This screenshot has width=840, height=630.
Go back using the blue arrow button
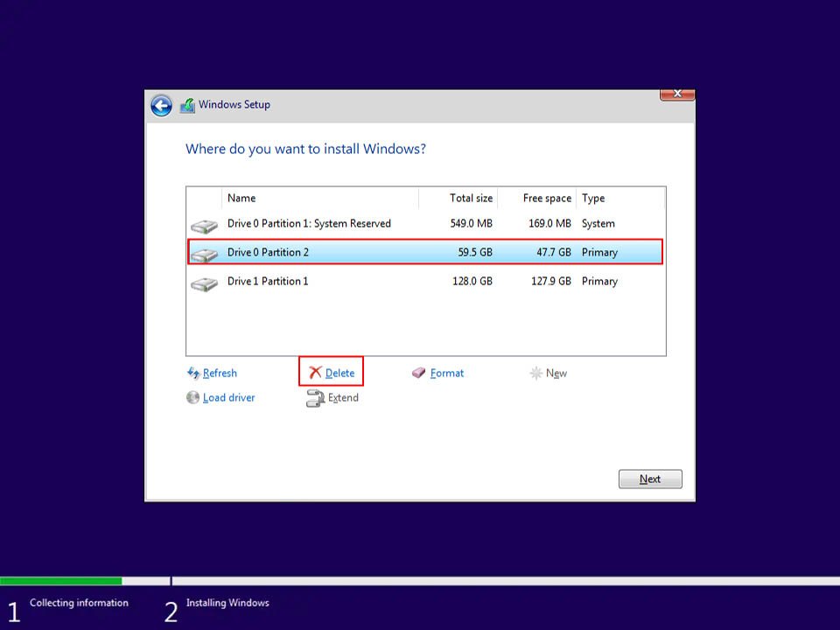point(161,106)
